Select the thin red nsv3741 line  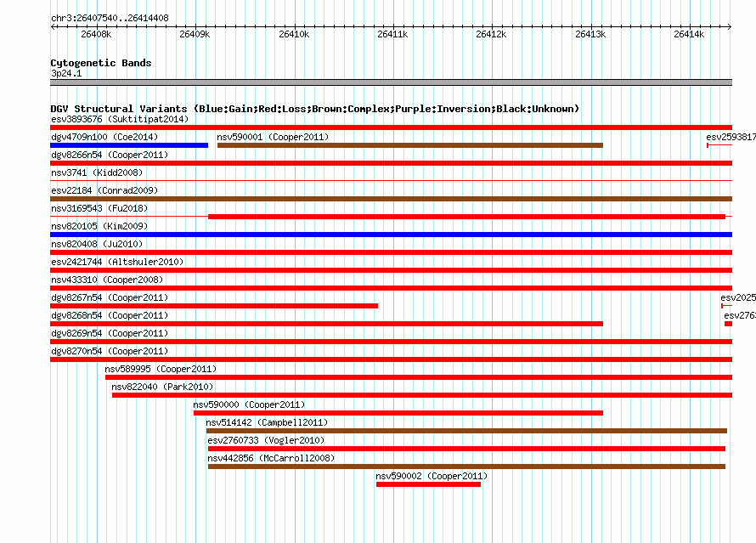click(x=391, y=181)
